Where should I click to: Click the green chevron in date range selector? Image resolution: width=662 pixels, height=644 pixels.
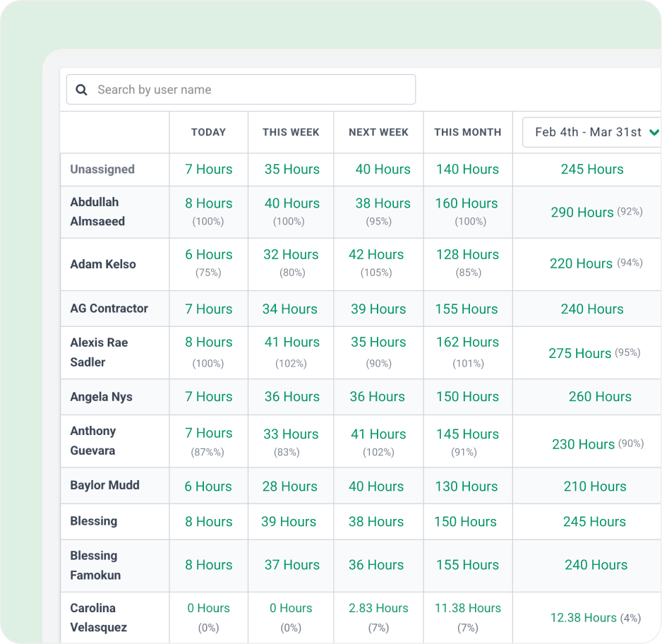click(x=654, y=132)
